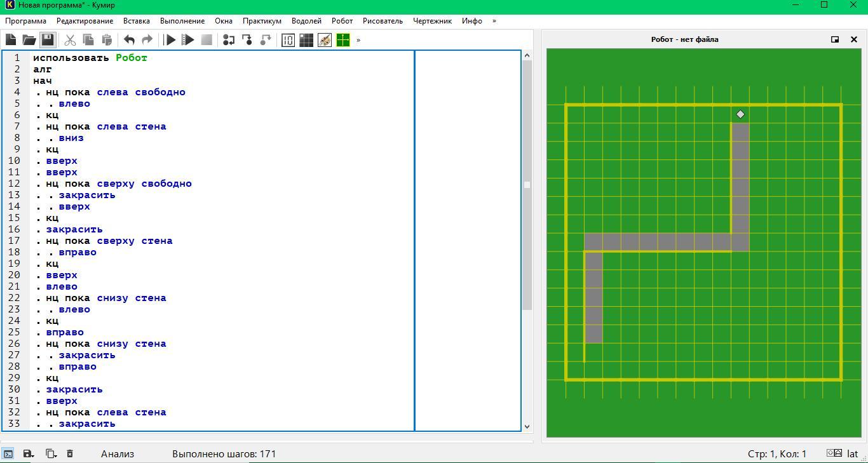Create a new program file

(11, 40)
